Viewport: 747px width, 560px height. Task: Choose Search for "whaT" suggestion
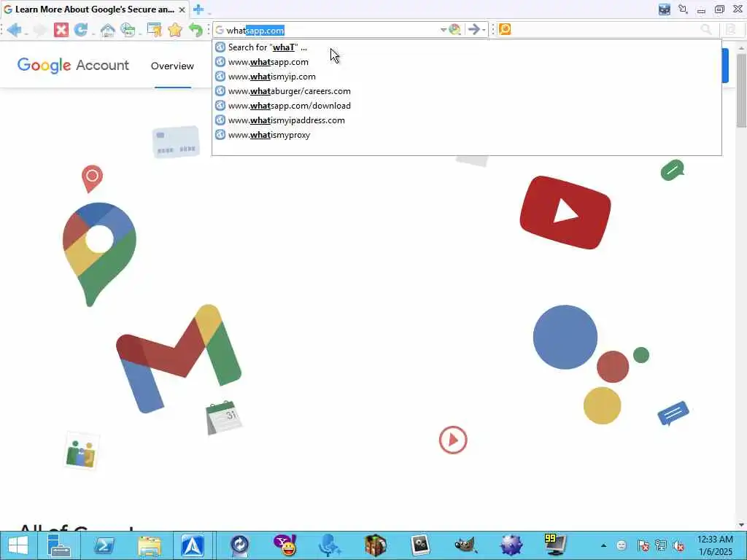click(x=466, y=47)
